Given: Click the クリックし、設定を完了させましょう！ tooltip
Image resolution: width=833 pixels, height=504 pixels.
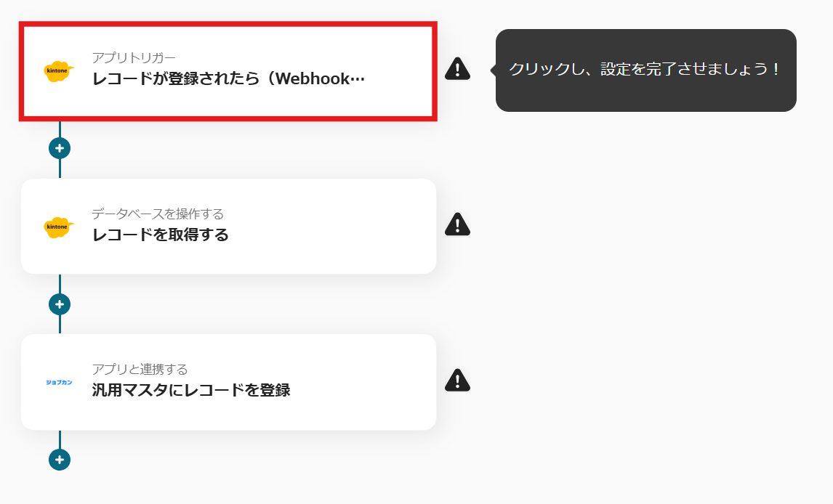Looking at the screenshot, I should tap(645, 70).
